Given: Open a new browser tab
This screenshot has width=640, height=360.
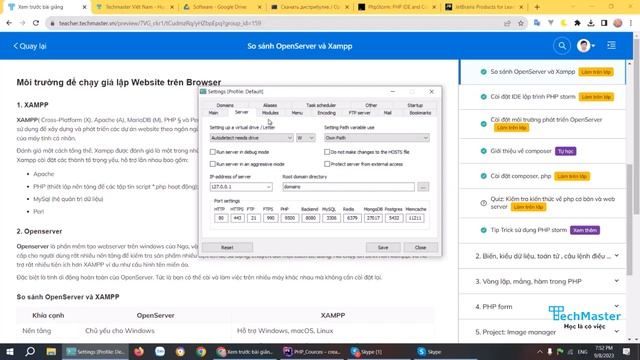Looking at the screenshot, I should tap(537, 7).
